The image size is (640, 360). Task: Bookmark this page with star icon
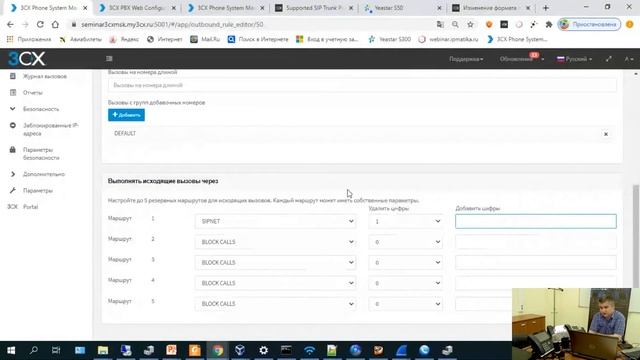pos(470,24)
